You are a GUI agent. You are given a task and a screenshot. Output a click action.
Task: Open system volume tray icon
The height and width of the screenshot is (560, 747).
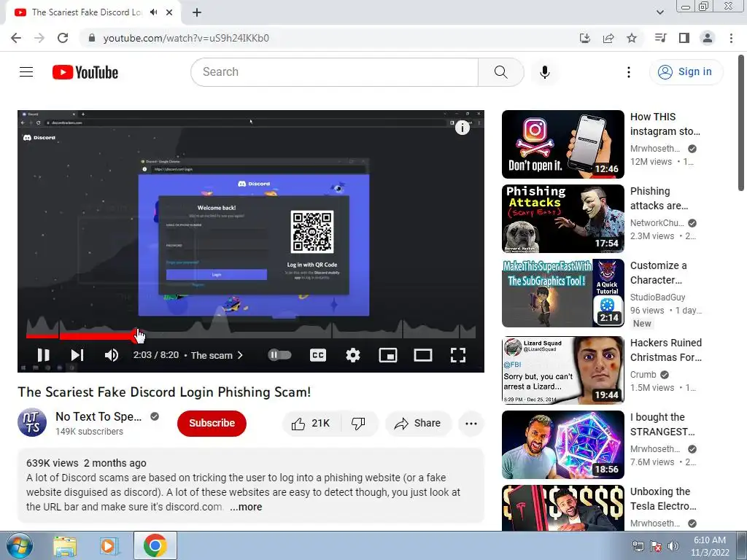(x=673, y=546)
